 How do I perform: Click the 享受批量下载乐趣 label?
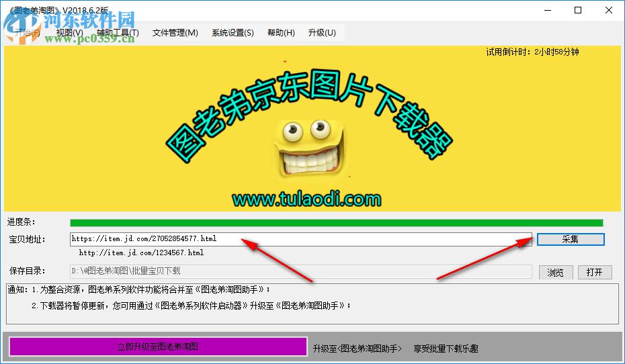point(446,349)
